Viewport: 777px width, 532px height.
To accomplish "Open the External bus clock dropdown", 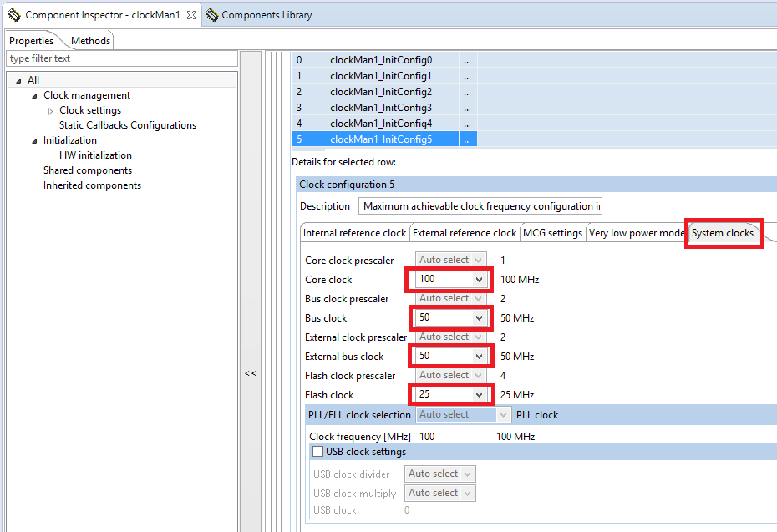I will pyautogui.click(x=479, y=357).
